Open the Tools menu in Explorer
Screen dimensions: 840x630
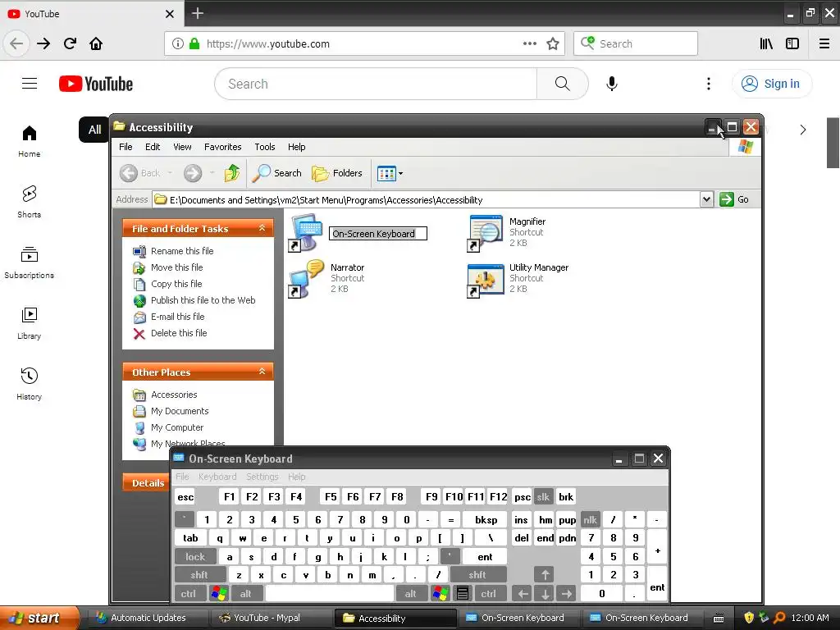pos(265,147)
